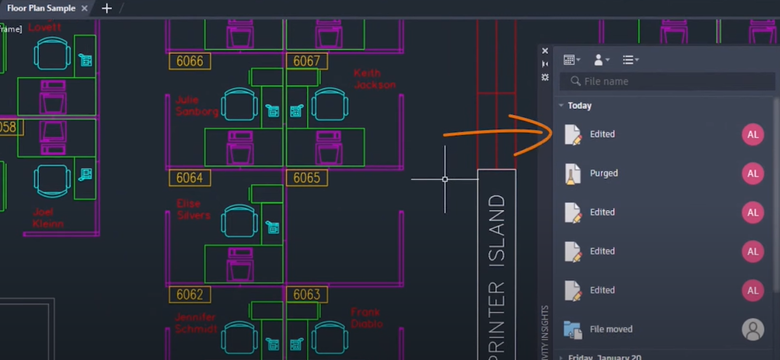Close the Activity Insights palette
780x360 pixels.
coord(545,51)
